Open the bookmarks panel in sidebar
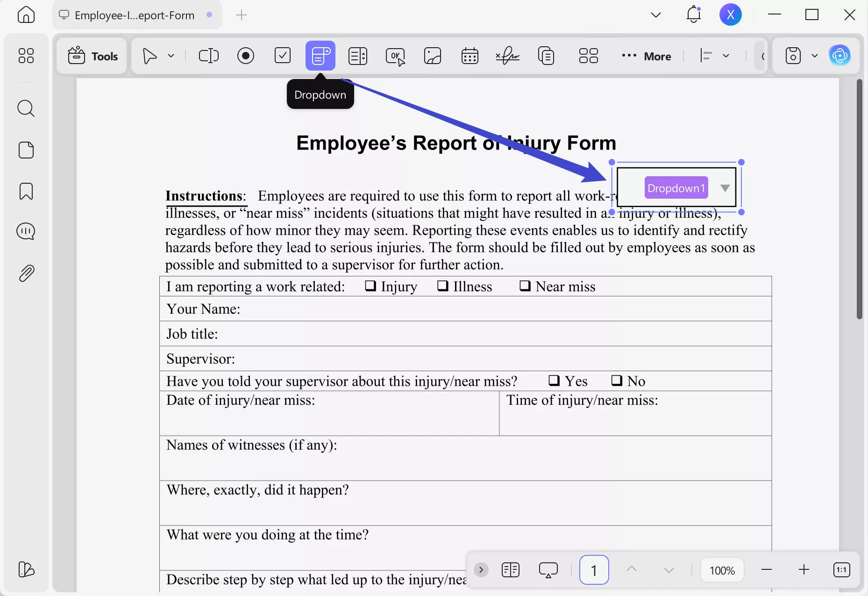 pyautogui.click(x=26, y=191)
